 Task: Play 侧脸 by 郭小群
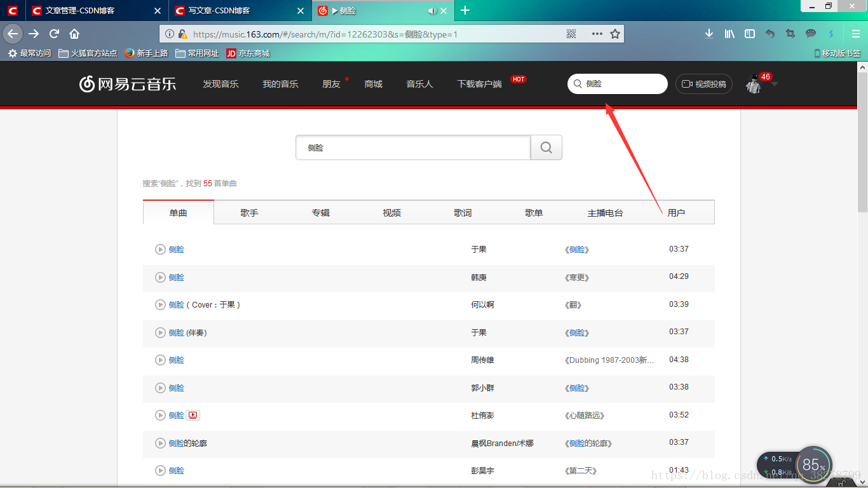(160, 388)
